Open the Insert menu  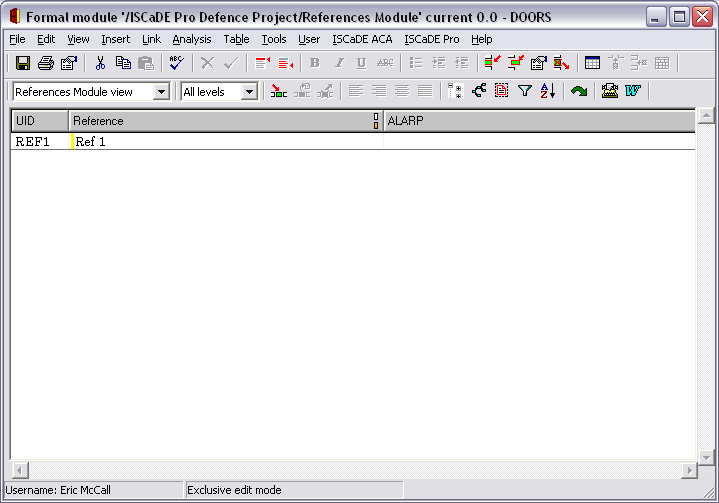coord(115,39)
